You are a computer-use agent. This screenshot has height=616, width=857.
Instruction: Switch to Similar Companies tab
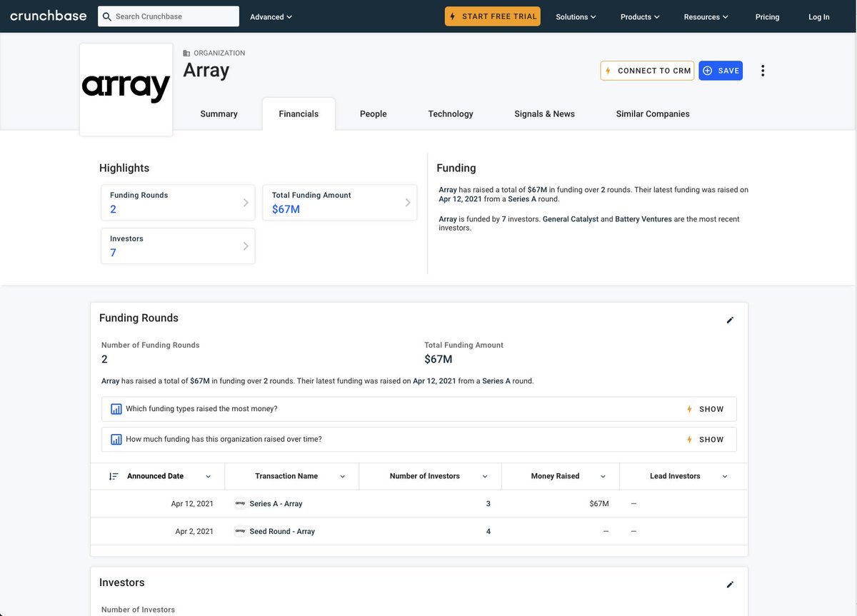(x=653, y=113)
